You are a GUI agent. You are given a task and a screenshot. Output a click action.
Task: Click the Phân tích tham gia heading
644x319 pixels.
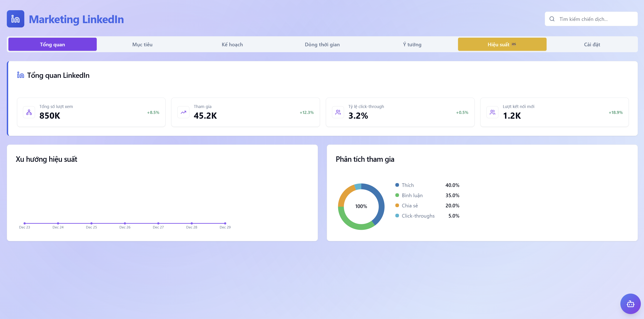[365, 159]
